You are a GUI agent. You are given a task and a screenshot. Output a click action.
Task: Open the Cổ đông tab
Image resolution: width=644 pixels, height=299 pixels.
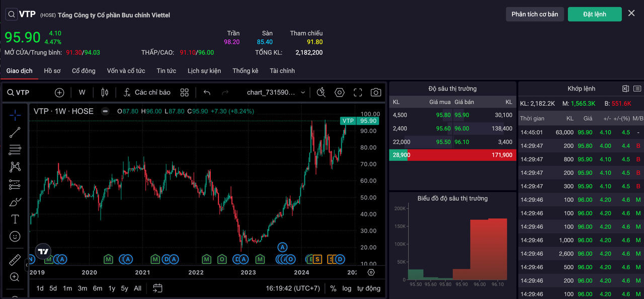pos(84,71)
